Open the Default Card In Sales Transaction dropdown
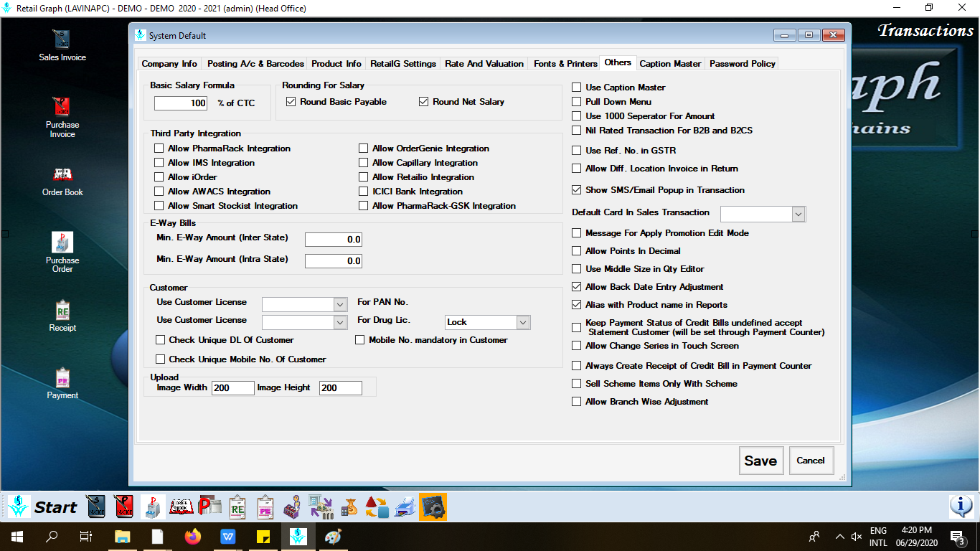Viewport: 980px width, 551px height. coord(798,214)
